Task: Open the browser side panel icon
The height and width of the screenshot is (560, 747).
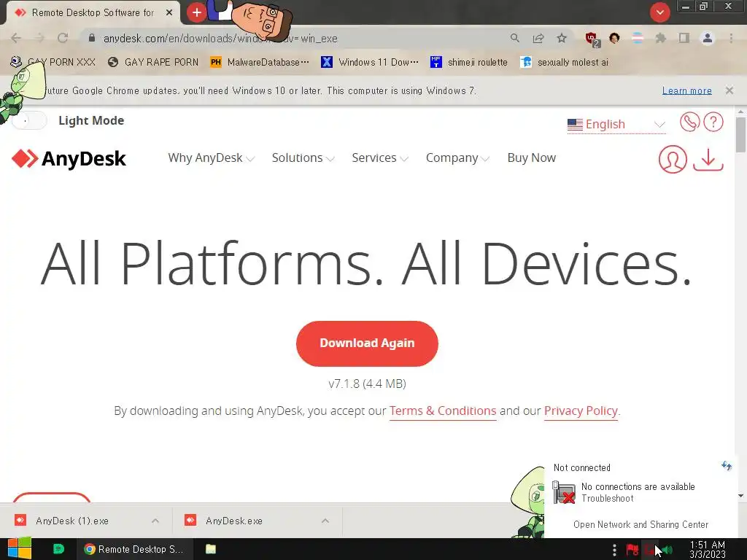Action: pyautogui.click(x=684, y=38)
